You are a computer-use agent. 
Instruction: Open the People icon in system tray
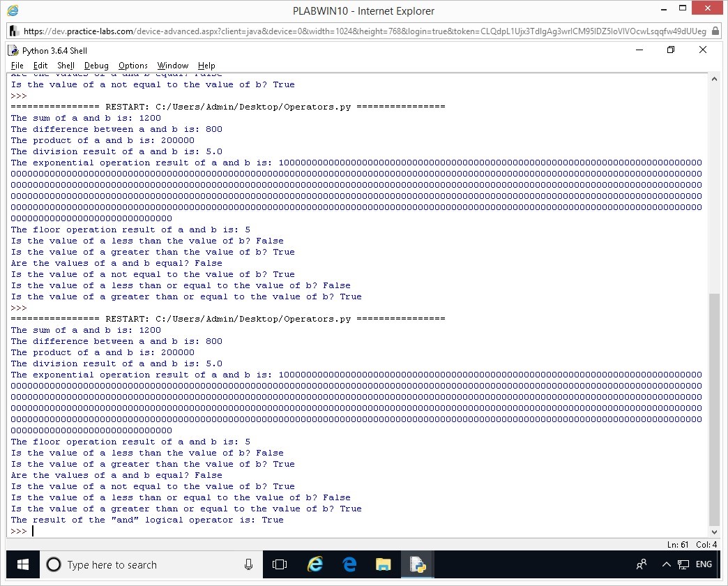pyautogui.click(x=642, y=564)
